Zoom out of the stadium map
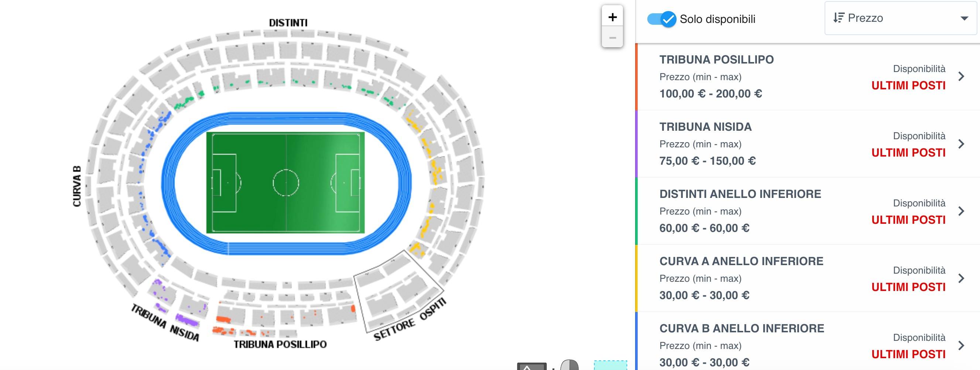This screenshot has height=370, width=980. [x=612, y=38]
